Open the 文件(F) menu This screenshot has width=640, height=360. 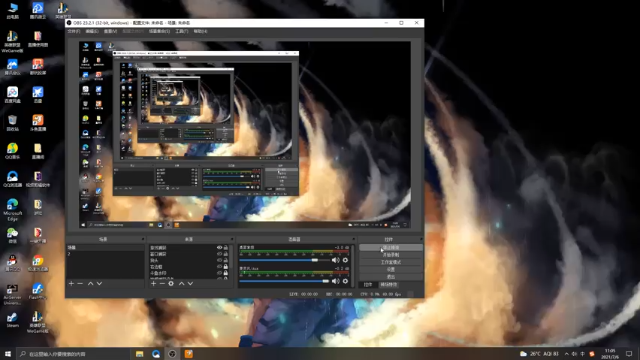coord(74,31)
